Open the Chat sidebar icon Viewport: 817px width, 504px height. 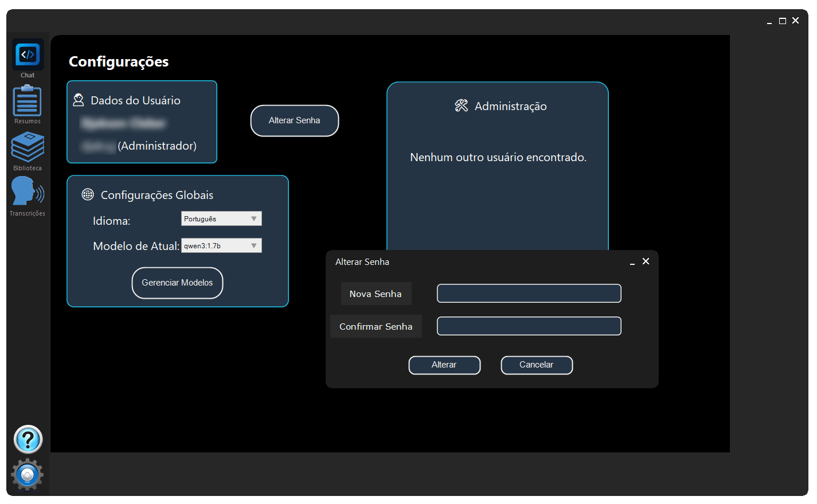click(x=28, y=56)
